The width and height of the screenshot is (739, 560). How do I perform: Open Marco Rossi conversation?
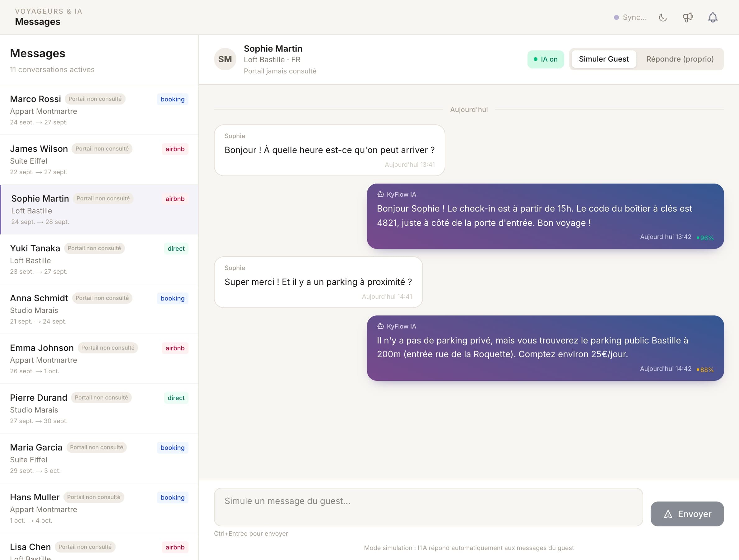[99, 110]
